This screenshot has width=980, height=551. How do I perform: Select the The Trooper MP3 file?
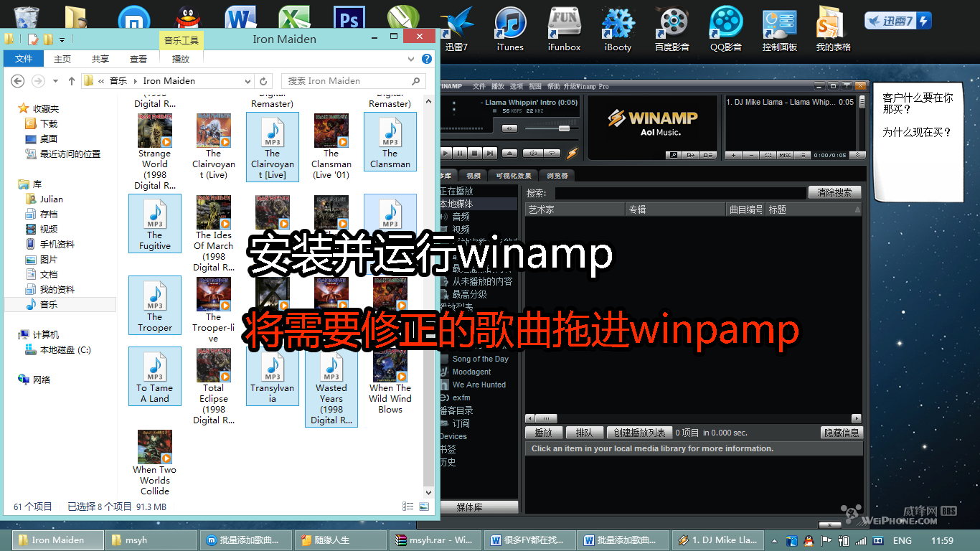pos(155,305)
